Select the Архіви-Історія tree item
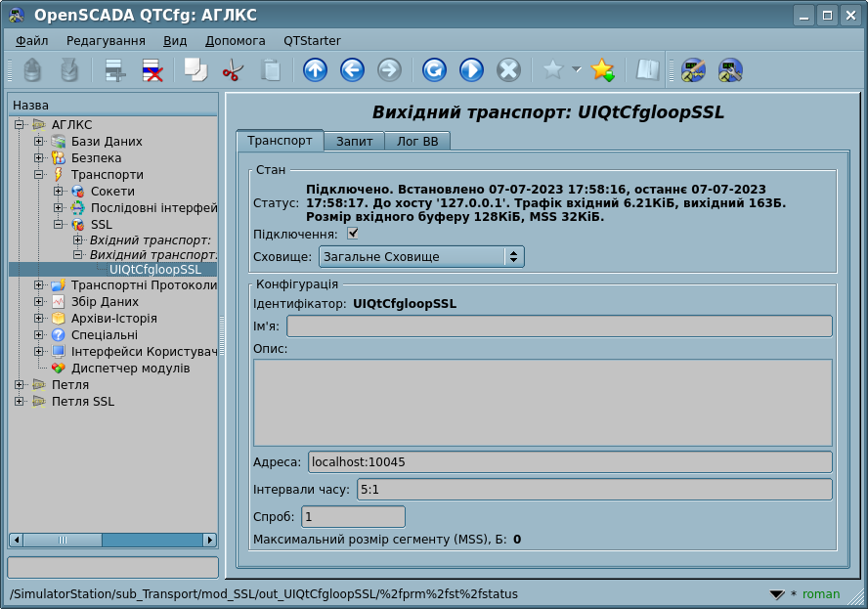 click(114, 319)
